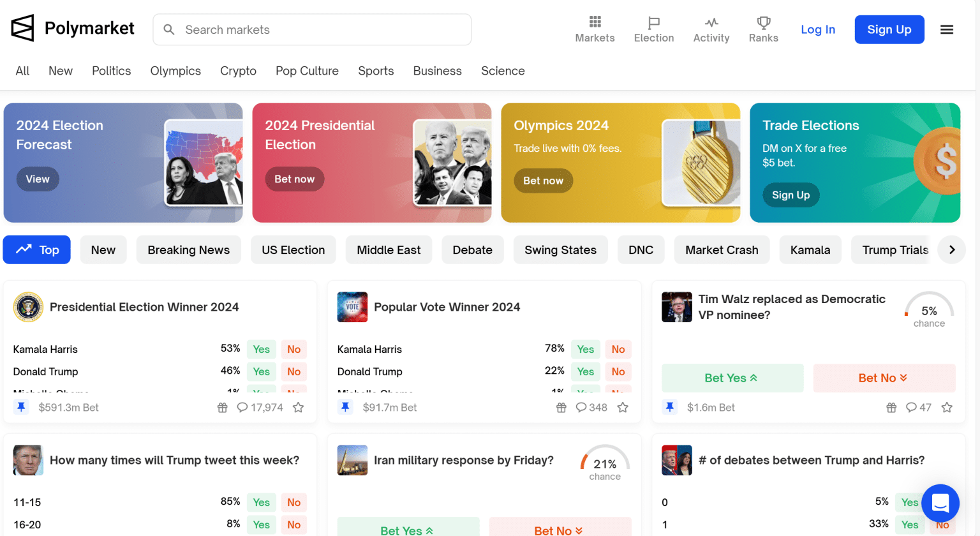Star the Popular Vote Winner 2024 market
980x536 pixels.
click(623, 407)
